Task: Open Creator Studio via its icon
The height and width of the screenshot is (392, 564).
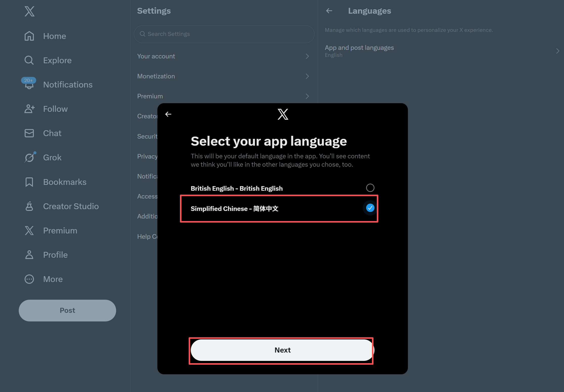Action: pyautogui.click(x=29, y=206)
